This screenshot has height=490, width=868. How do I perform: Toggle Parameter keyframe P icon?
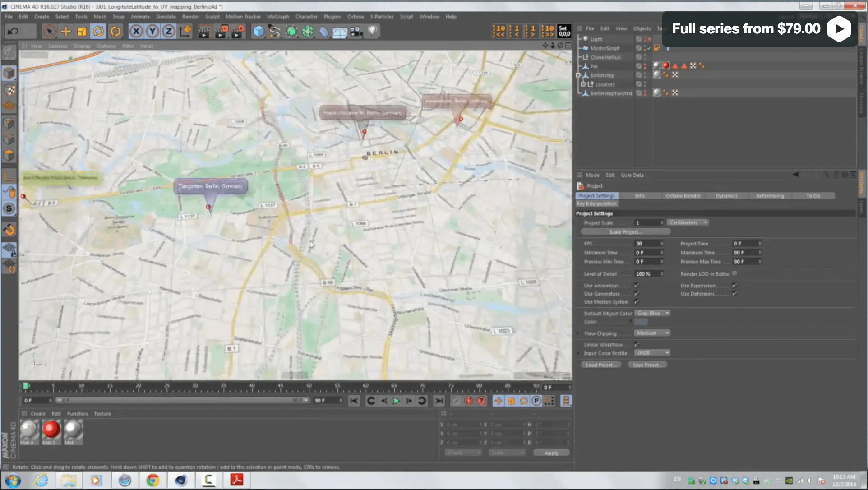point(536,401)
